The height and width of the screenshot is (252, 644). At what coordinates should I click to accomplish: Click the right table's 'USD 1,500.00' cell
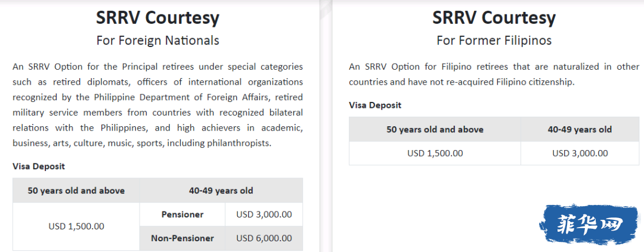click(435, 154)
